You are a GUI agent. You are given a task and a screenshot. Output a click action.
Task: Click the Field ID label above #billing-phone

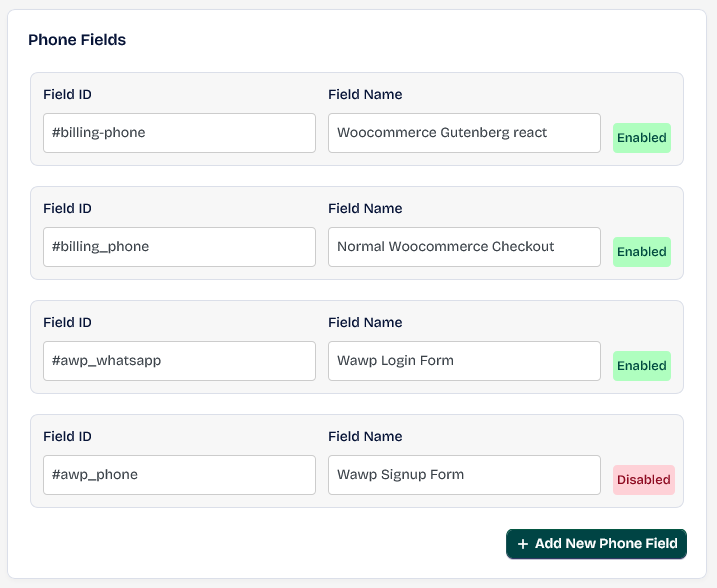pos(68,95)
